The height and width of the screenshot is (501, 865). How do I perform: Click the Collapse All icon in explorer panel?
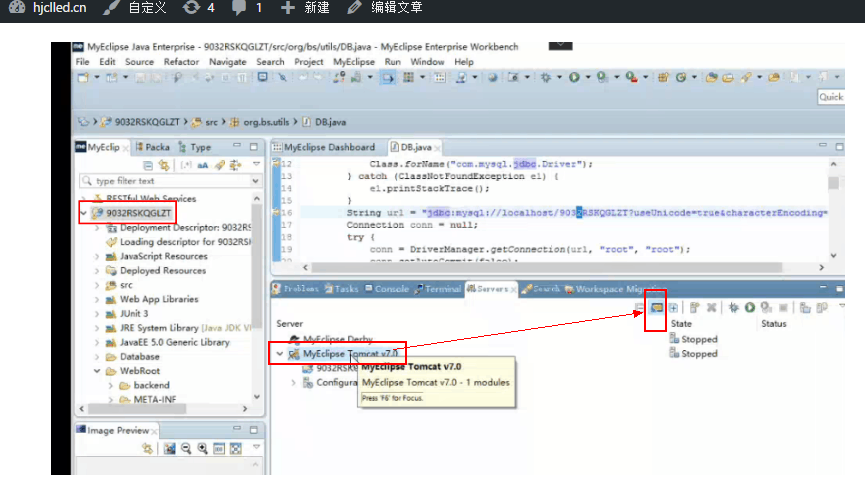pyautogui.click(x=148, y=165)
